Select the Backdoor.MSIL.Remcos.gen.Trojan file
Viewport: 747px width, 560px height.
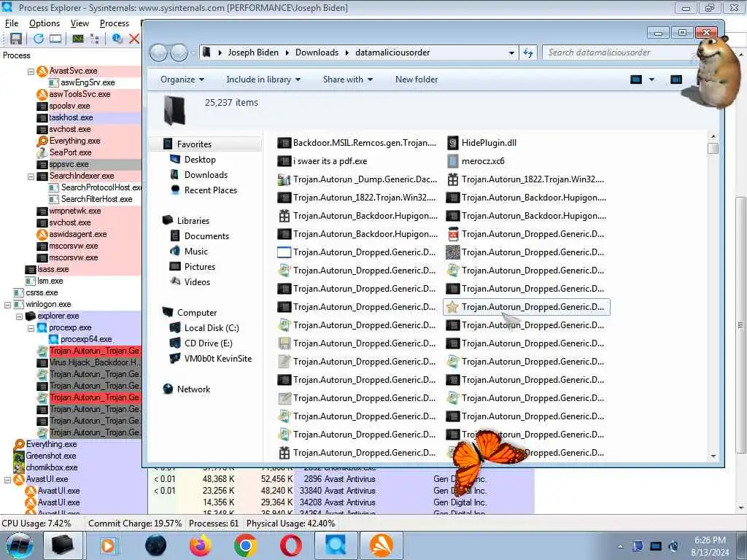(x=357, y=143)
